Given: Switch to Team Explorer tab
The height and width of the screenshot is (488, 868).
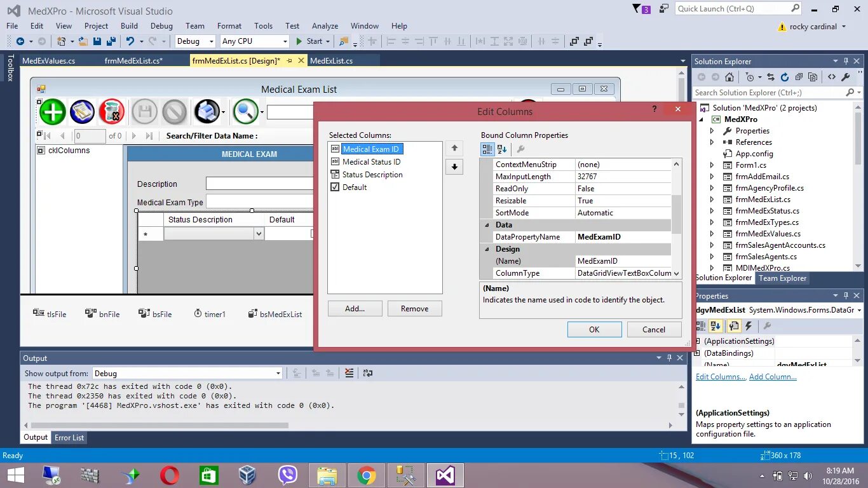Looking at the screenshot, I should click(782, 278).
